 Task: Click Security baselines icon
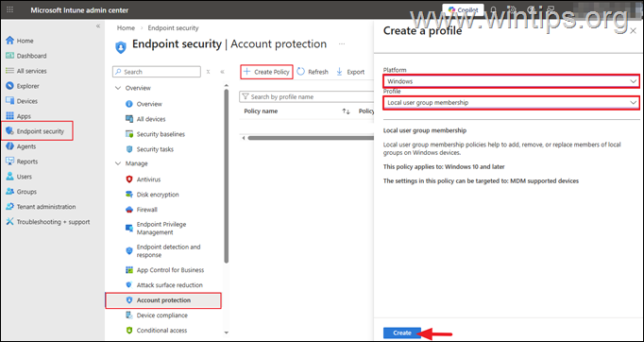click(x=129, y=134)
